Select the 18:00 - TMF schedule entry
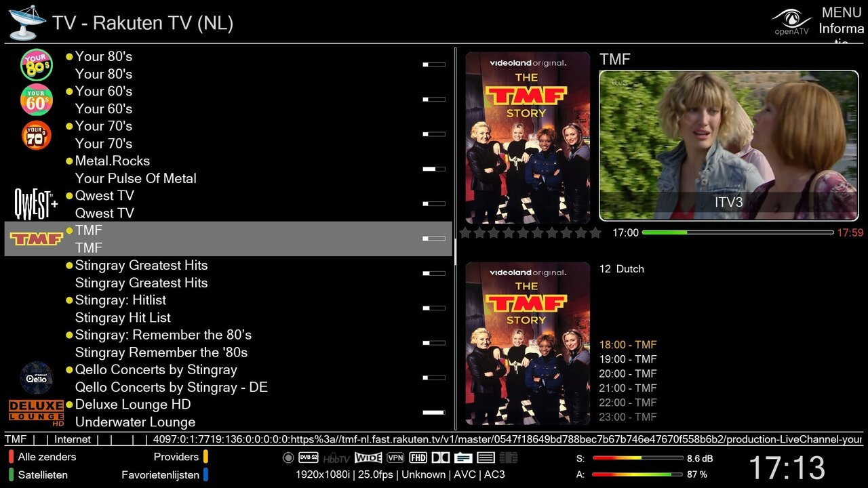Screen dimensions: 868x488 click(x=628, y=344)
